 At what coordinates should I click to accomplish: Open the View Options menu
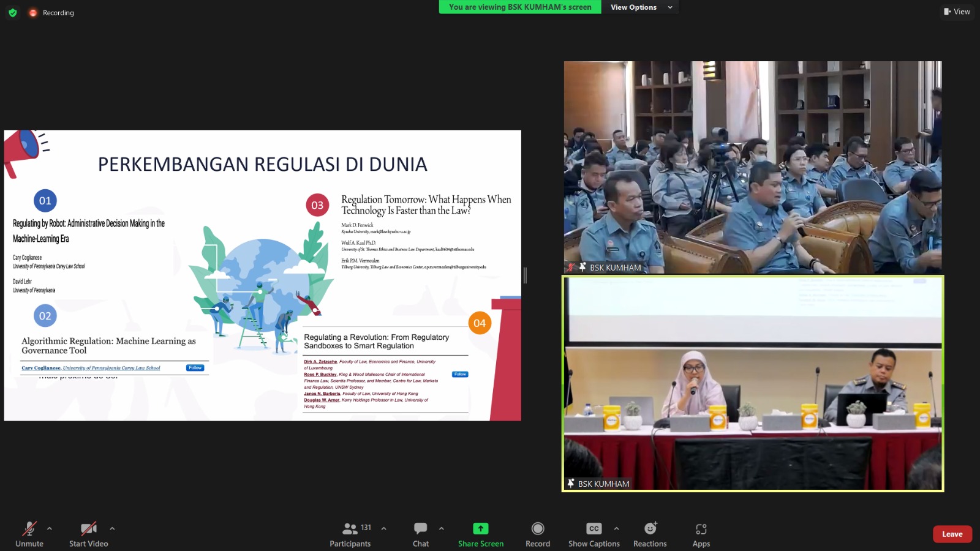coord(641,7)
